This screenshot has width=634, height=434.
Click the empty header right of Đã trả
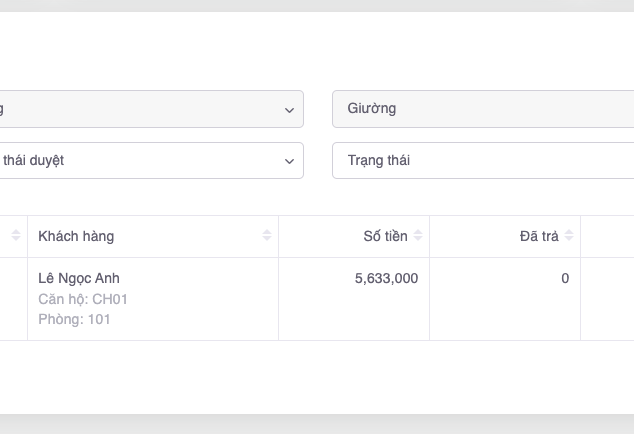[x=607, y=236]
